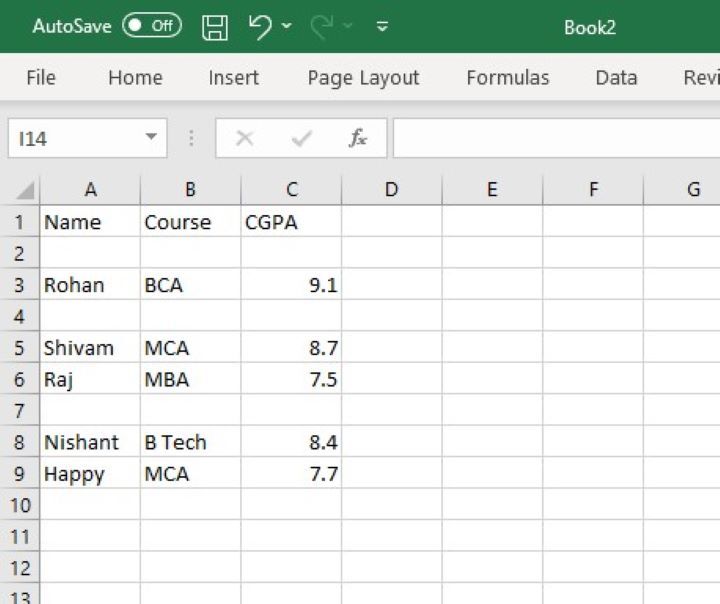
Task: Click the cell with CGPA value 9.1
Action: pos(291,285)
